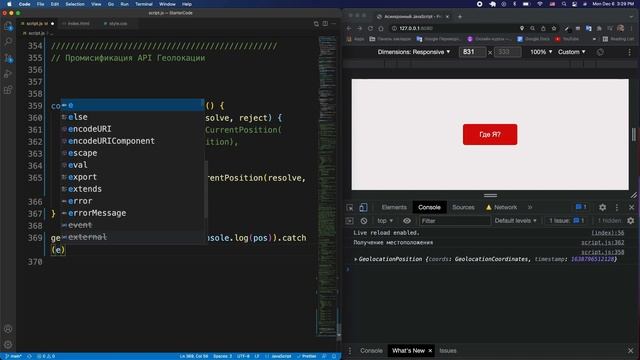Open the Go menu in the menu bar
640x360 pixels.
(111, 4)
